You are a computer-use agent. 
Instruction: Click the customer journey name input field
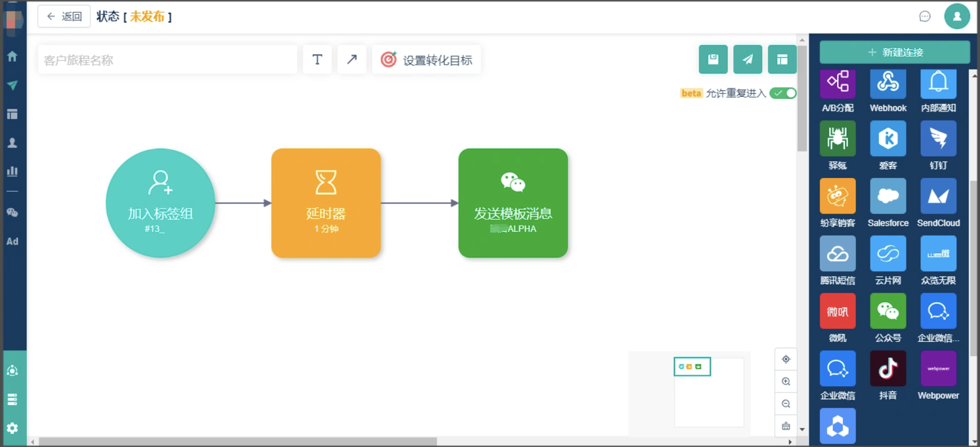point(167,60)
